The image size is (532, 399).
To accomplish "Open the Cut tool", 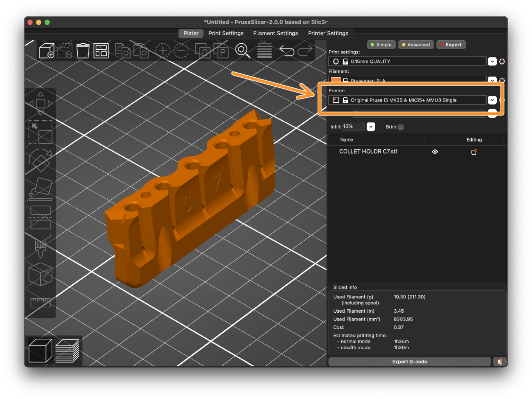I will point(41,216).
